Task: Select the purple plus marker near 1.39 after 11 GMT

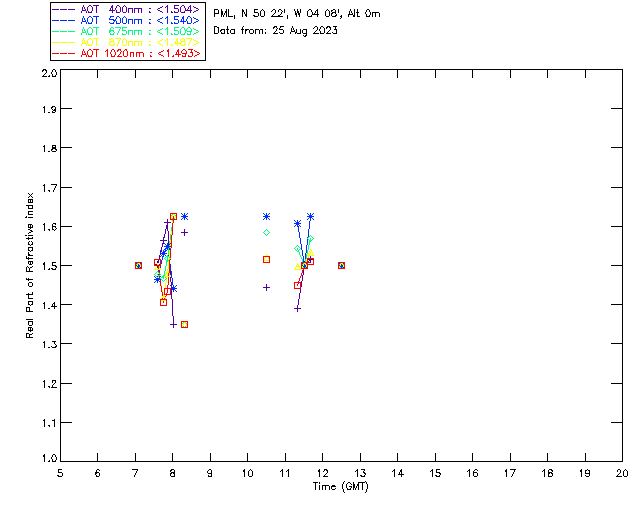Action: click(x=298, y=309)
